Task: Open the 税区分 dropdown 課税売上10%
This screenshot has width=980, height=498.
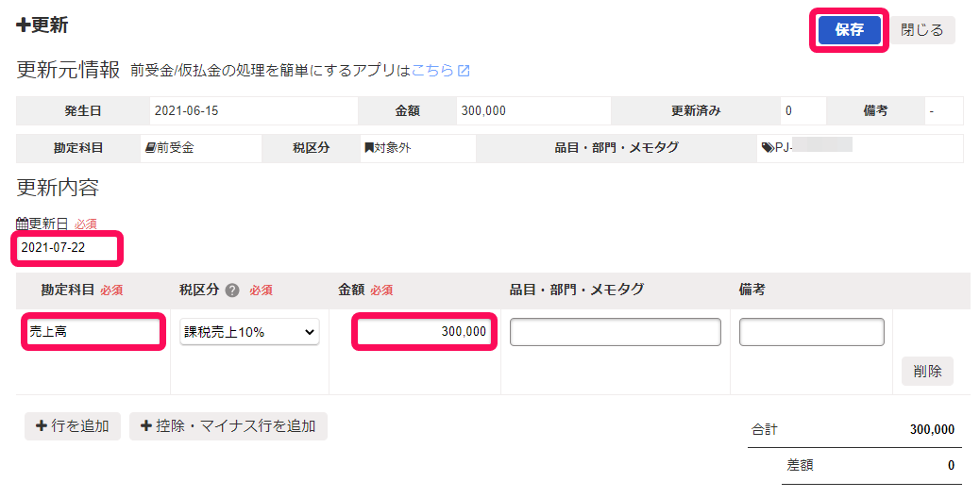Action: [x=249, y=332]
